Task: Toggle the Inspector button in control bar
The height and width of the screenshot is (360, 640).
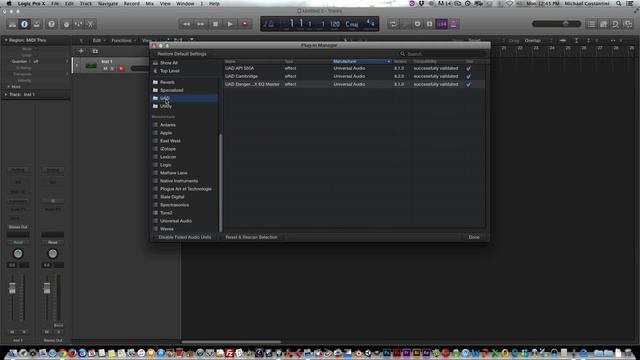Action: coord(24,24)
